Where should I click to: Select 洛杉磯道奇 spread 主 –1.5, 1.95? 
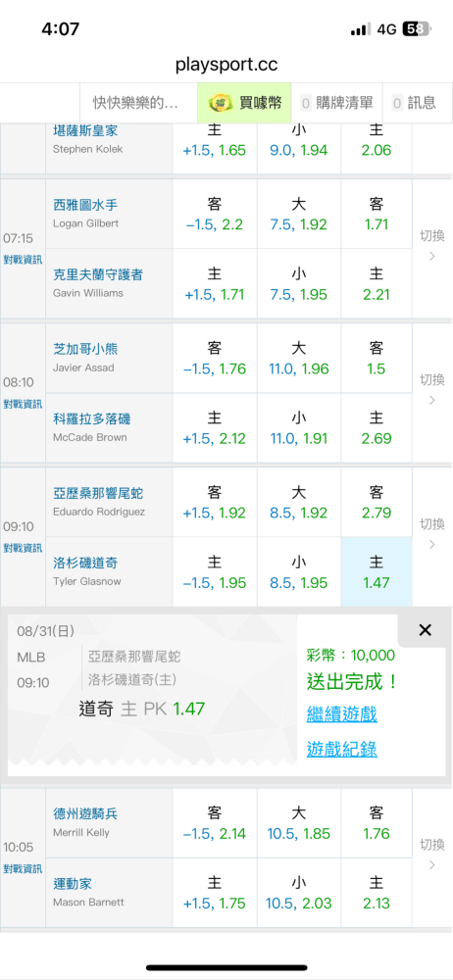click(215, 572)
